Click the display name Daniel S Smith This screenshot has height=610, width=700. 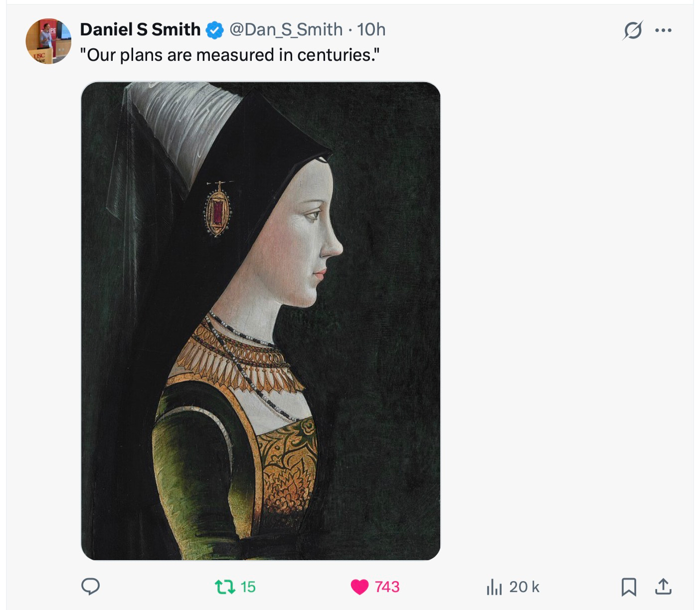(x=140, y=30)
